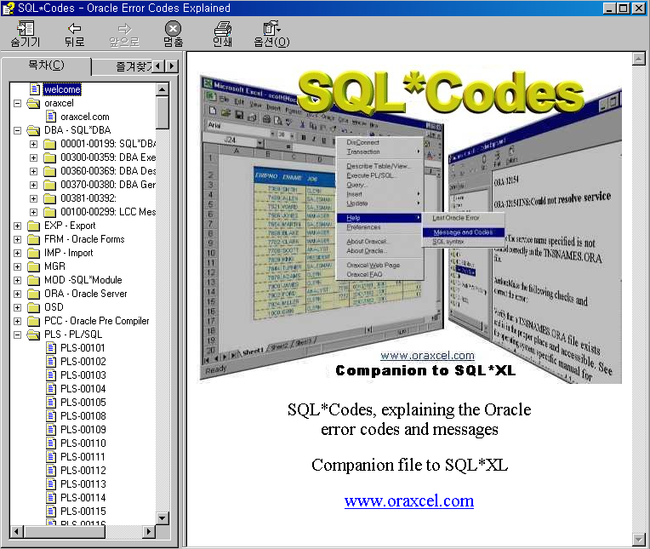Image resolution: width=650 pixels, height=549 pixels.
Task: Click the content pane's scroll down arrow
Action: 638,539
